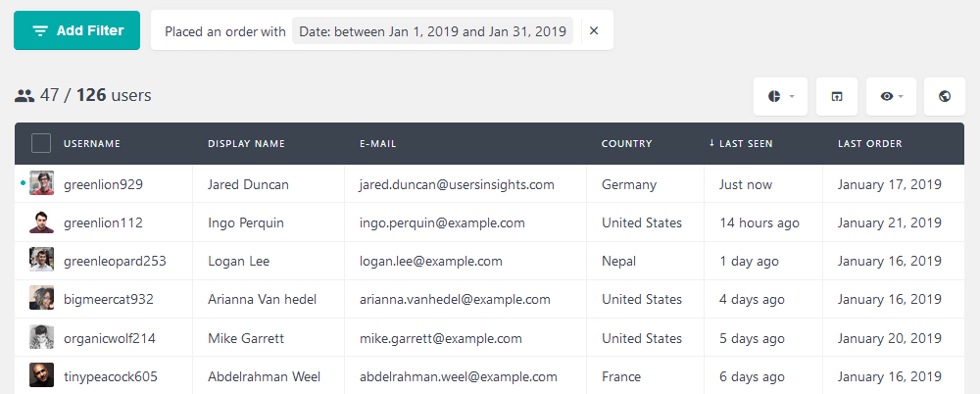Screen dimensions: 980x394
Task: Click tinypeacock605's avatar thumbnail
Action: point(41,375)
